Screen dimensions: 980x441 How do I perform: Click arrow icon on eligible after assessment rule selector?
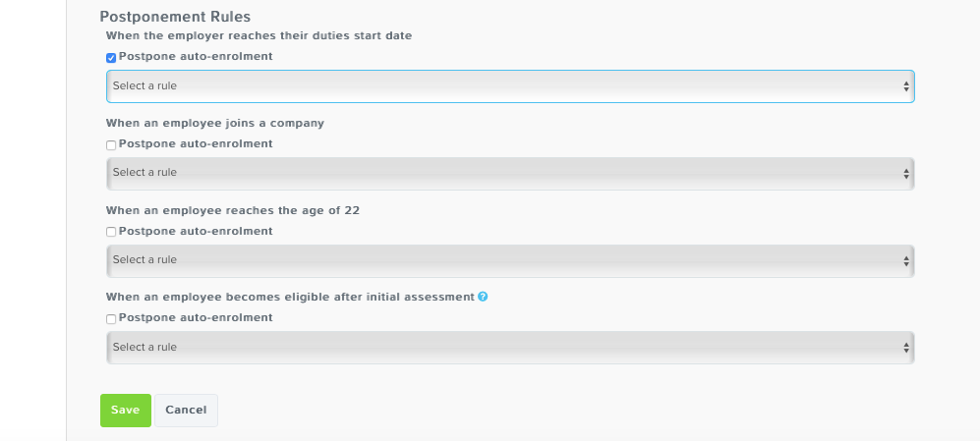[905, 348]
